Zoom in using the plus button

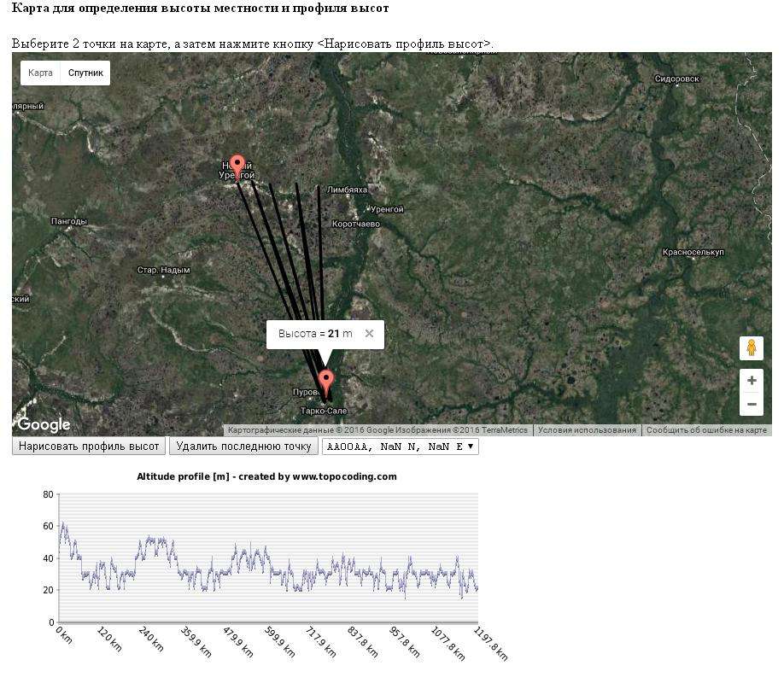(x=752, y=381)
